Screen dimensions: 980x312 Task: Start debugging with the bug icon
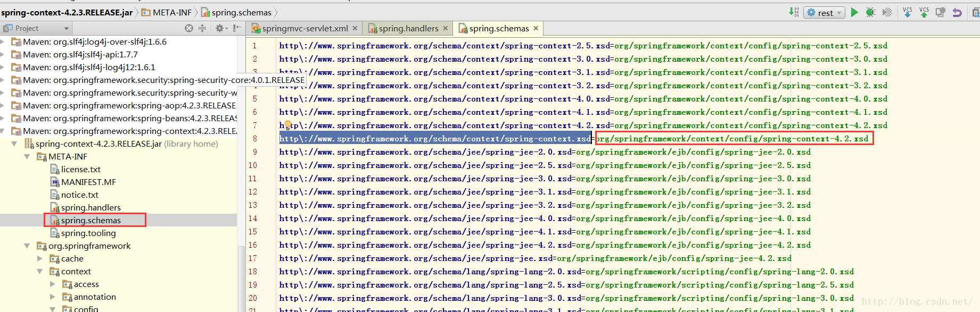tap(871, 12)
